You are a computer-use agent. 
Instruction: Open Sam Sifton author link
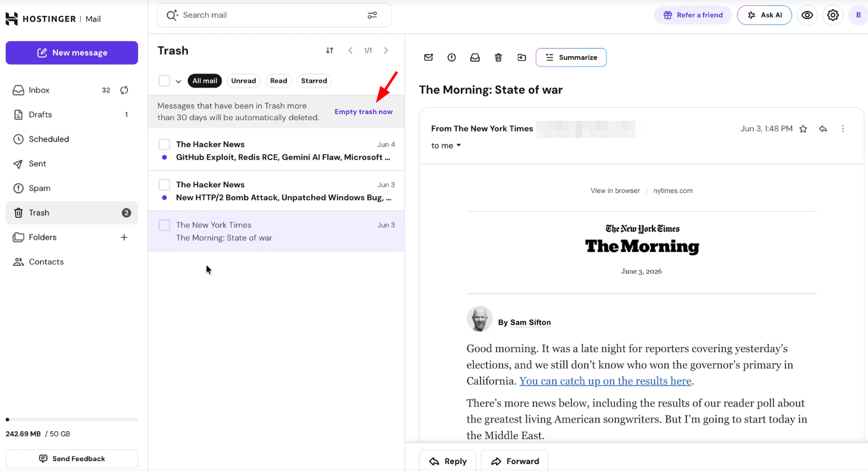[x=531, y=323]
